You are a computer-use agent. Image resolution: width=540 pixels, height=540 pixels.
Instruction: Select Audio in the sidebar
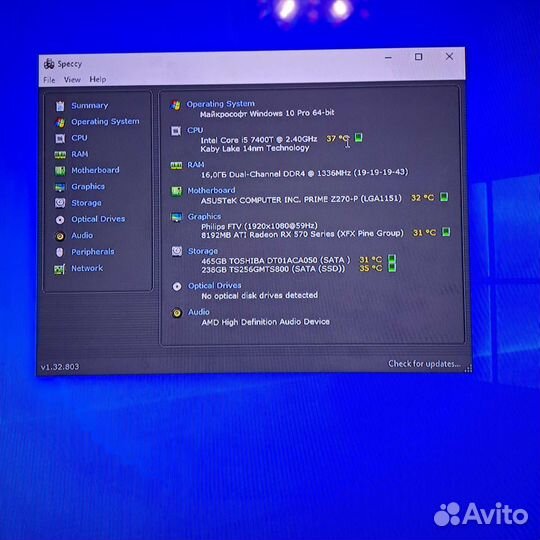tap(82, 236)
